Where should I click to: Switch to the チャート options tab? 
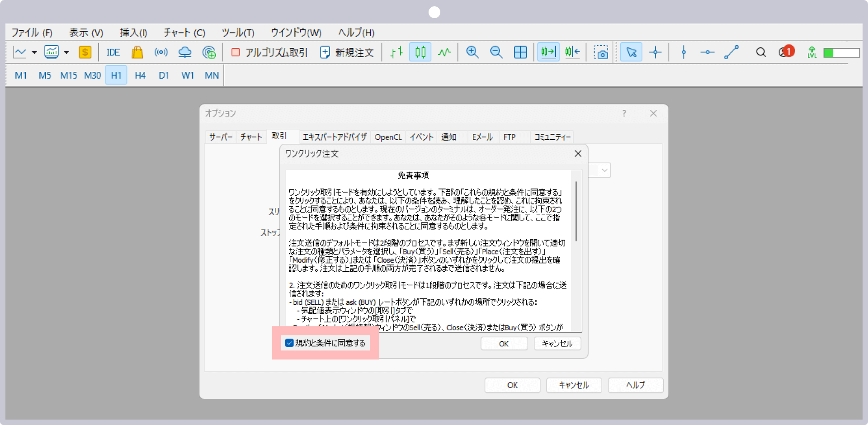(251, 137)
